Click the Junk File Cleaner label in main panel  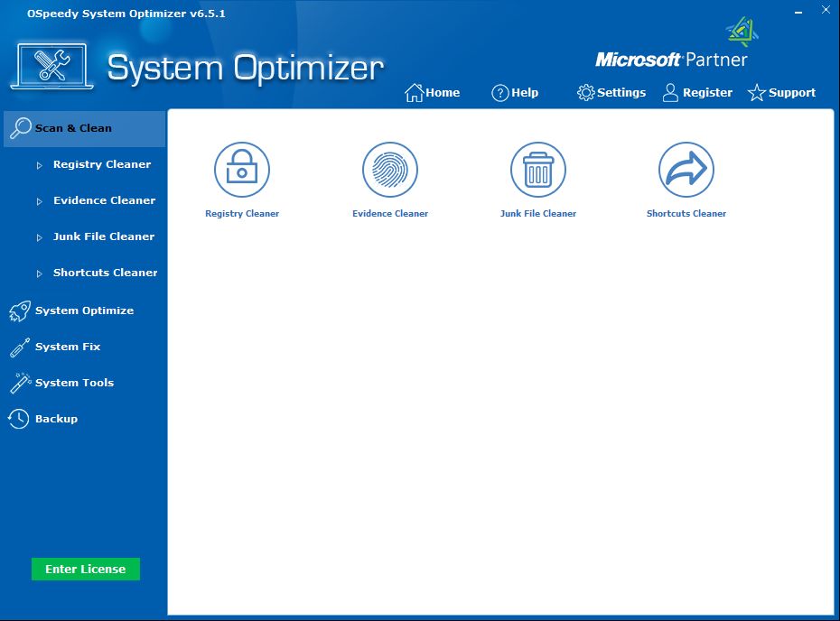click(538, 214)
